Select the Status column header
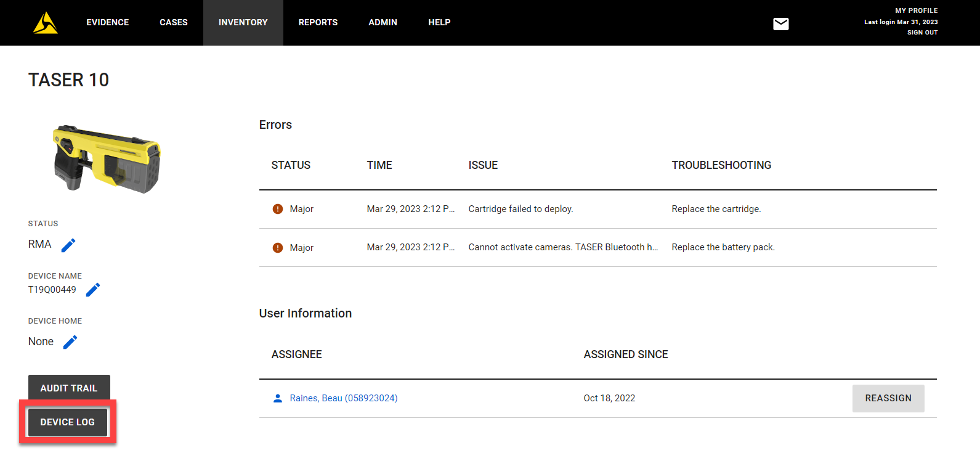 [291, 165]
